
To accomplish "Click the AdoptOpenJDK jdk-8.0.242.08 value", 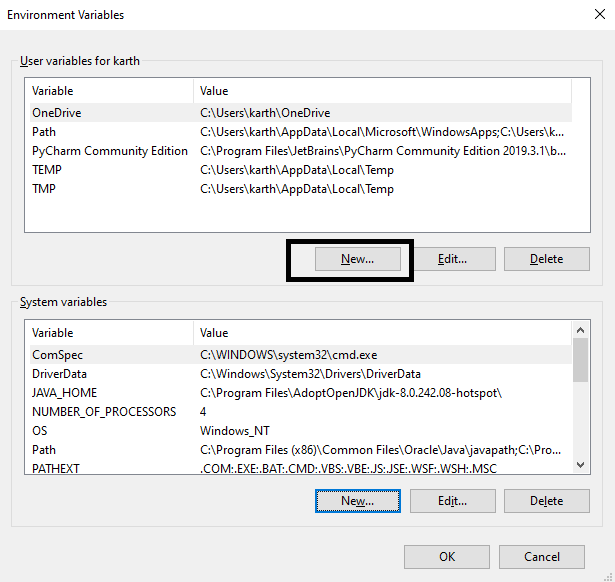I will click(351, 393).
